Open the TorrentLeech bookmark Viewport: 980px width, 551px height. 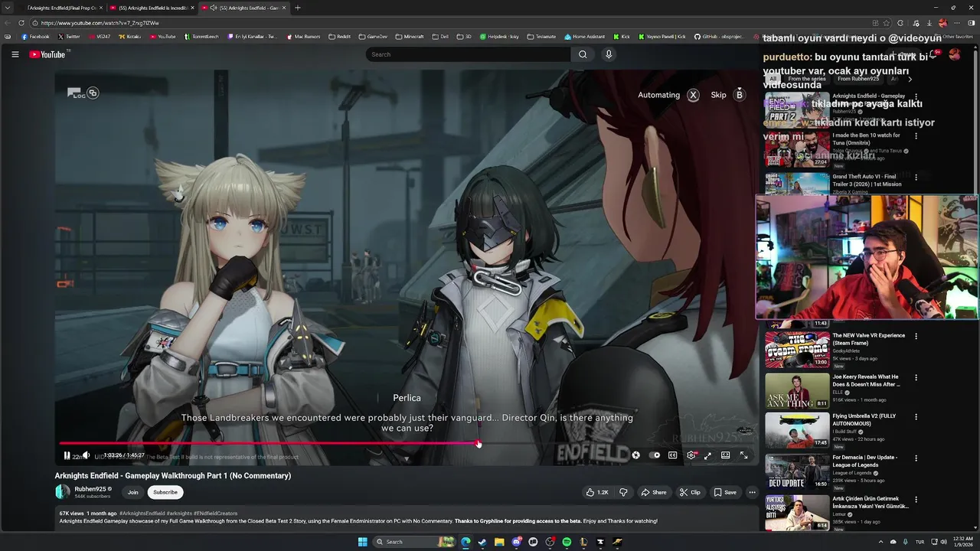pos(202,36)
